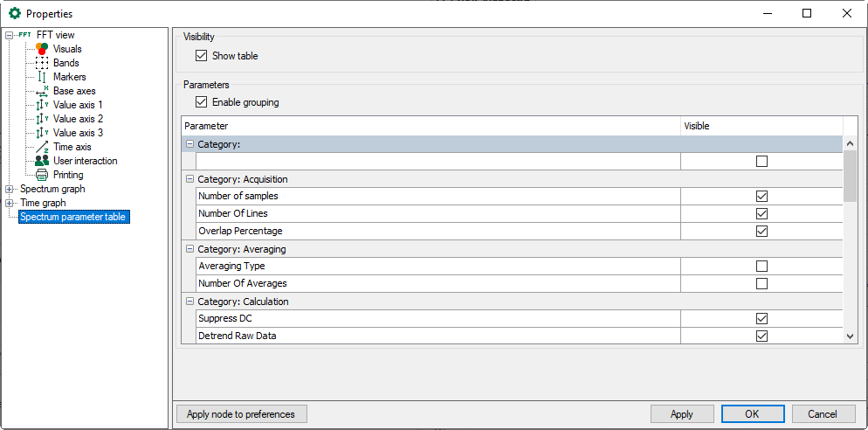This screenshot has height=430, width=868.
Task: Collapse the Category: Acquisition group
Action: tap(189, 179)
